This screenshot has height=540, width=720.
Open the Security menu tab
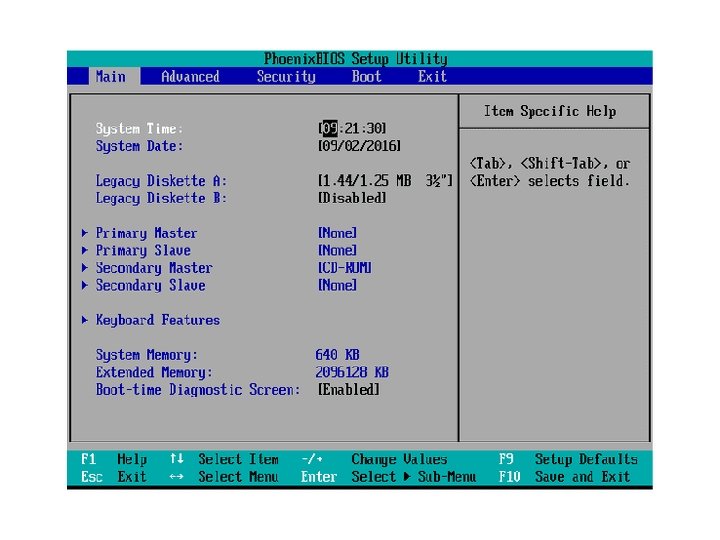pyautogui.click(x=286, y=76)
